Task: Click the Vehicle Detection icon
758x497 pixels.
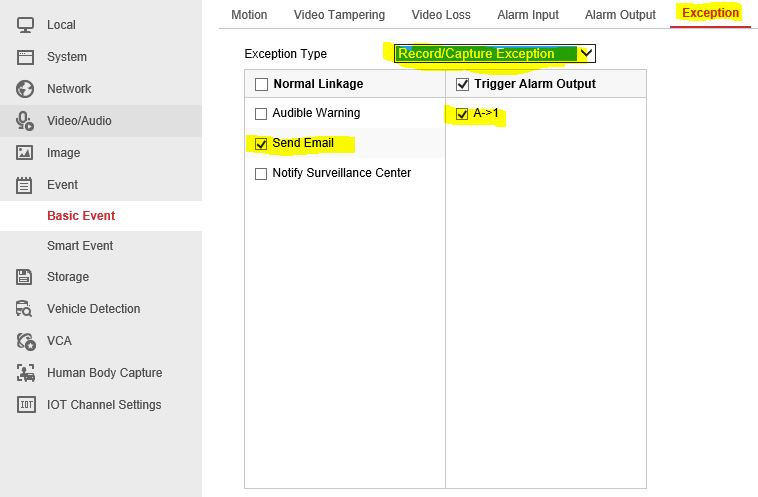Action: 26,309
